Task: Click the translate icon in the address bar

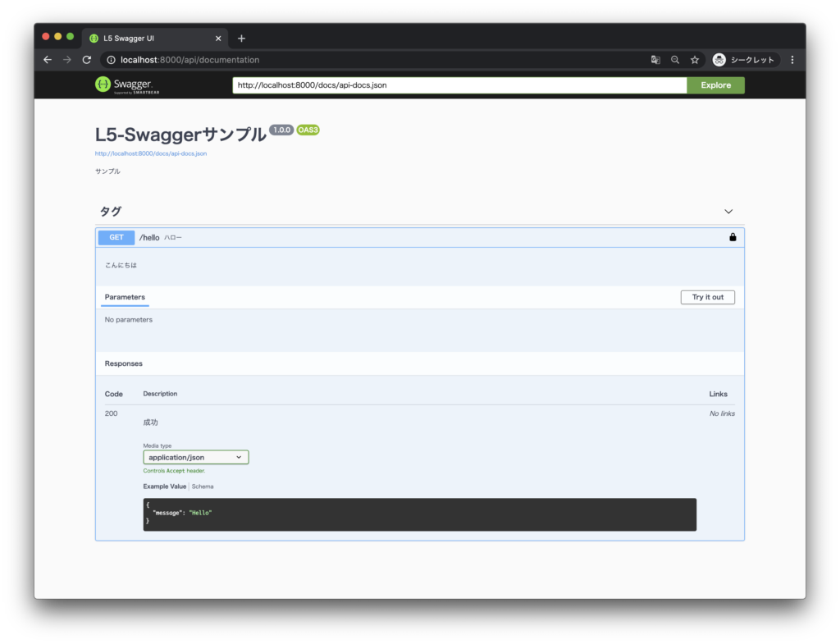Action: click(x=655, y=59)
